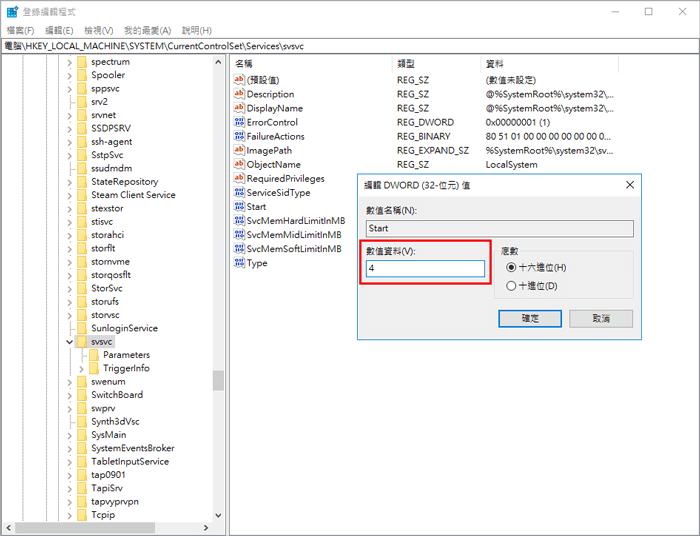Click the ErrorControl DWORD icon
Screen dimensions: 700x536
[239, 122]
